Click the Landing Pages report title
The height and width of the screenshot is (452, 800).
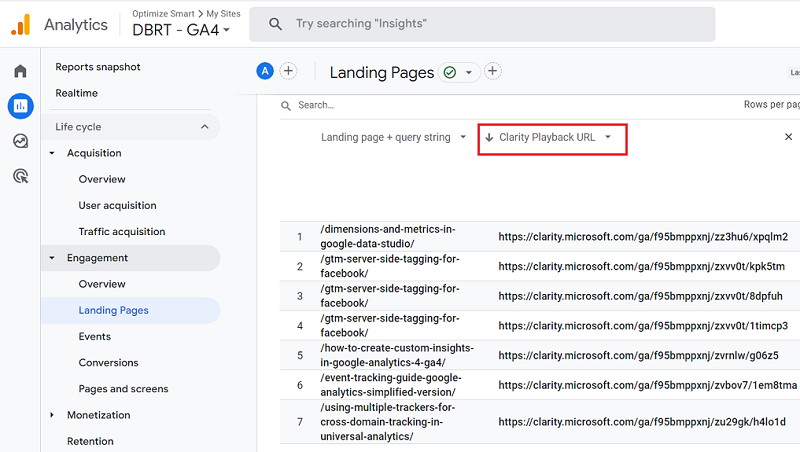pos(382,72)
